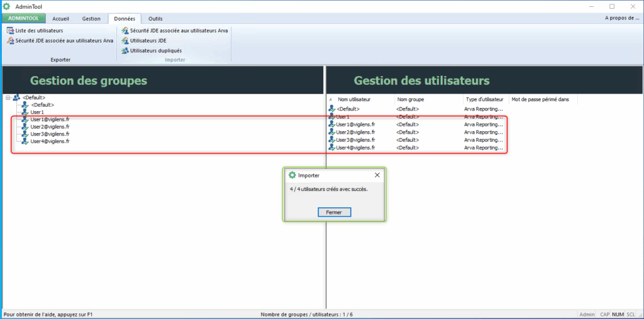
Task: Open the Outils ribbon tab
Action: tap(155, 18)
